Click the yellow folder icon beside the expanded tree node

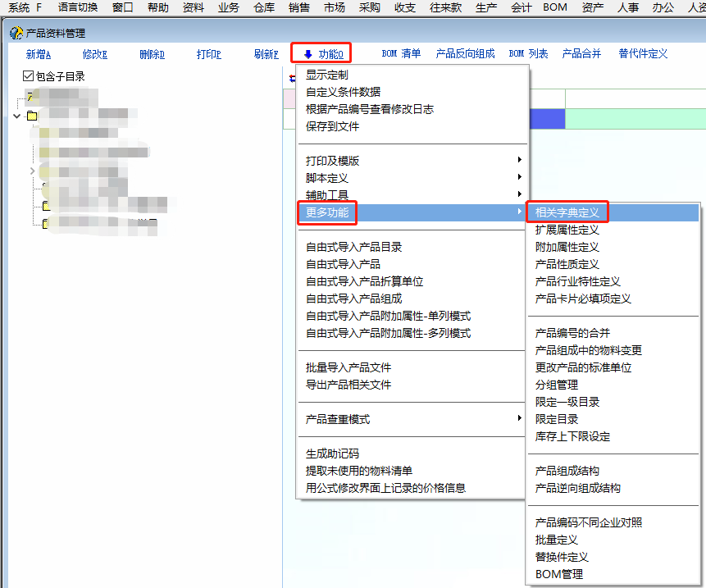tap(32, 116)
